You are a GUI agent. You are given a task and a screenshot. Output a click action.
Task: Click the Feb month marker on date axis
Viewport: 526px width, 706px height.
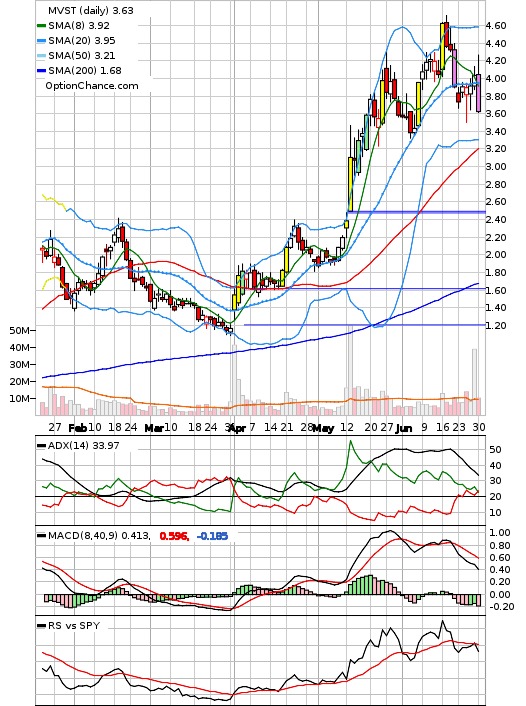pos(77,428)
